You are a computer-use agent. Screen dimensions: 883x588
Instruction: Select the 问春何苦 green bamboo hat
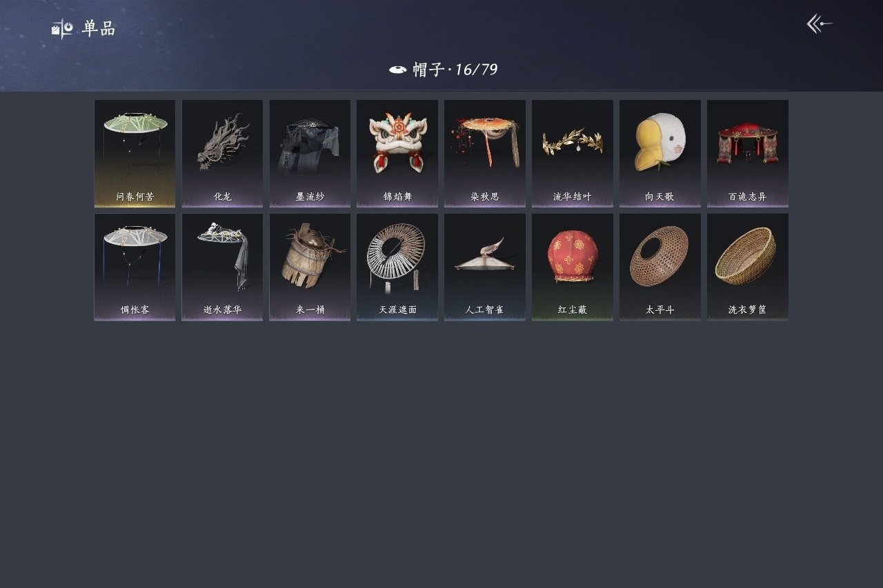point(135,153)
